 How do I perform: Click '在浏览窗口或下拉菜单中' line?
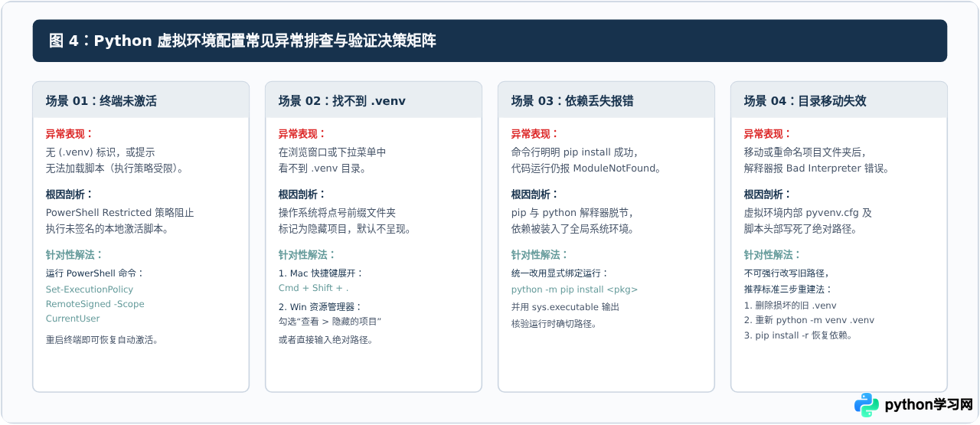[x=332, y=152]
